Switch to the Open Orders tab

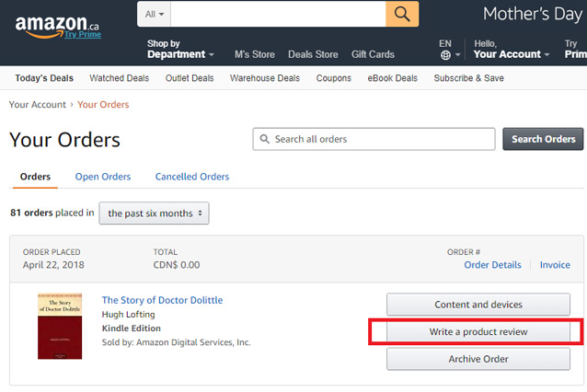coord(103,177)
